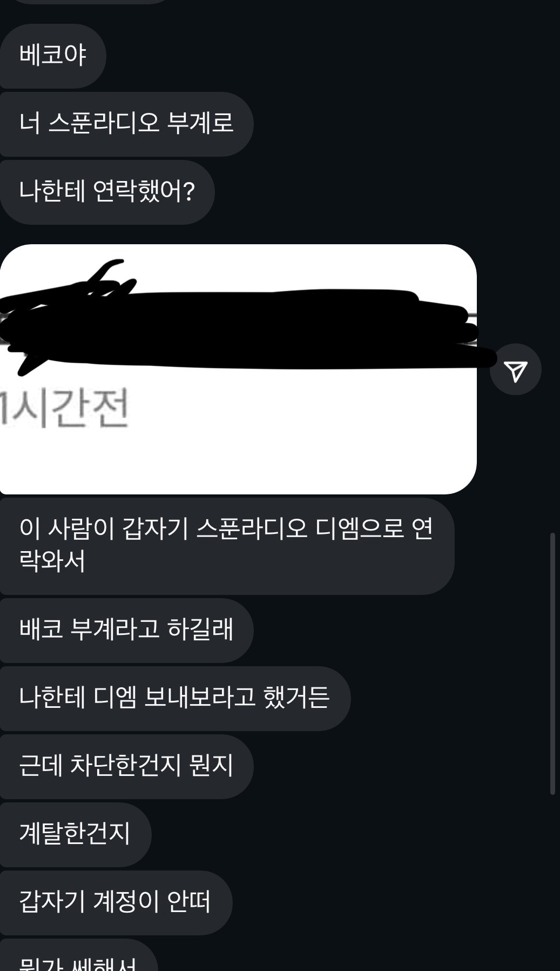Select the message starting '이 사람이 갑자기'
The height and width of the screenshot is (971, 560).
[x=227, y=546]
